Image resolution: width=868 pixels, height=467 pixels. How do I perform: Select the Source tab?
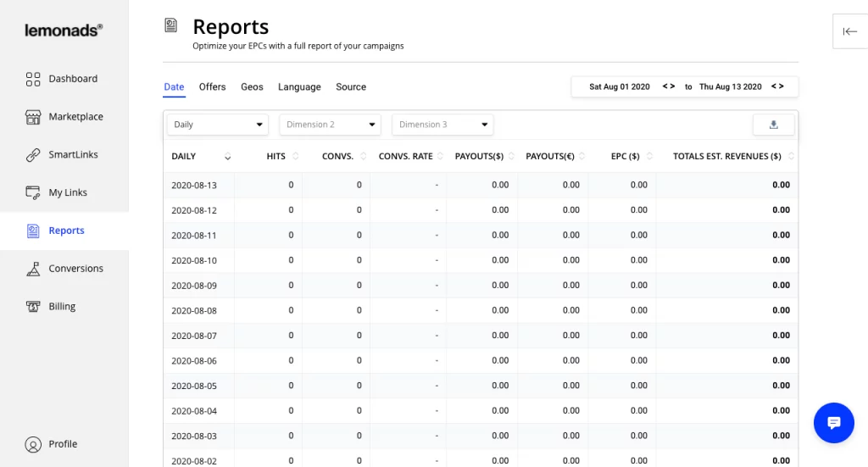pyautogui.click(x=350, y=87)
